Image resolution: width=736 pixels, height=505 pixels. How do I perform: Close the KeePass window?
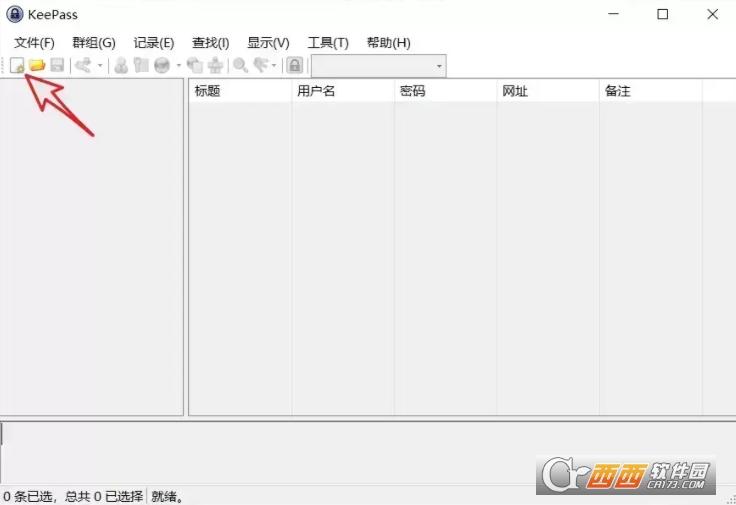coord(712,14)
